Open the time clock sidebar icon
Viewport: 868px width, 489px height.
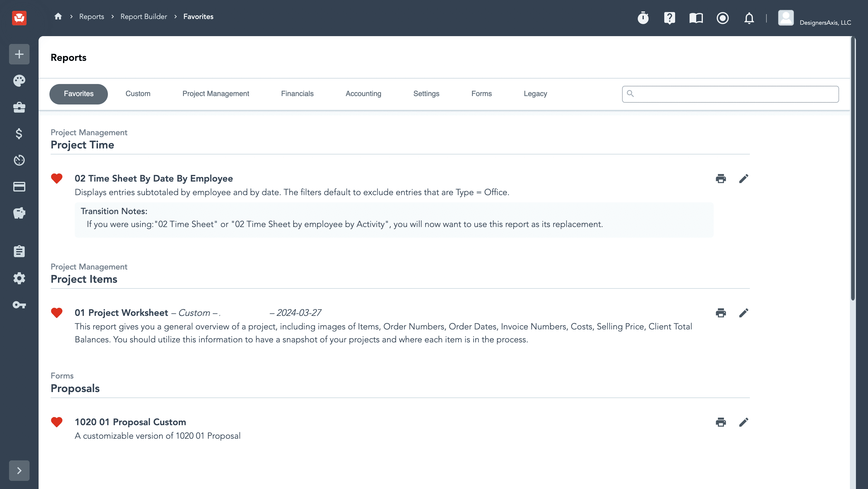(19, 160)
